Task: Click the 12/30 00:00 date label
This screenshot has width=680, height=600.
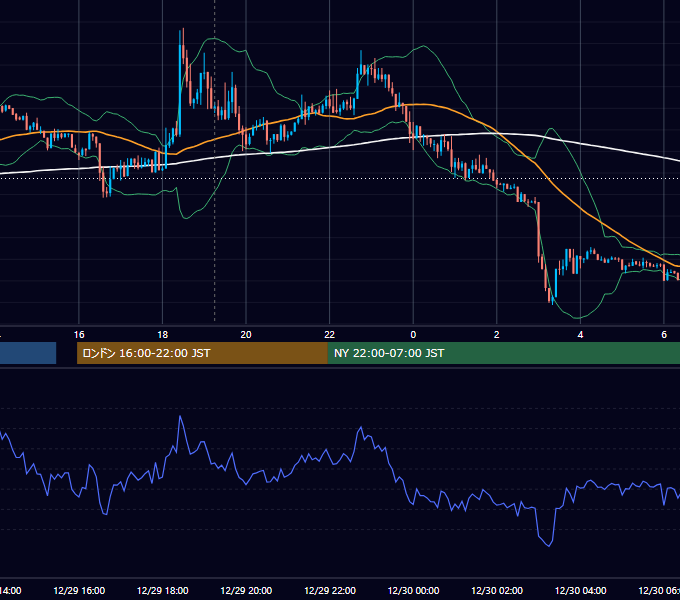Action: pyautogui.click(x=413, y=590)
